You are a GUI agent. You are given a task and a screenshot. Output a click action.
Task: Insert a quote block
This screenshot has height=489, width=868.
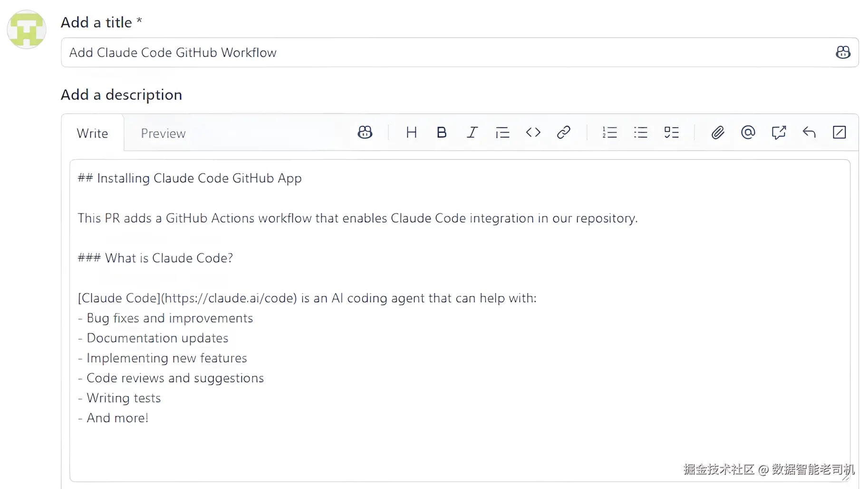coord(502,132)
